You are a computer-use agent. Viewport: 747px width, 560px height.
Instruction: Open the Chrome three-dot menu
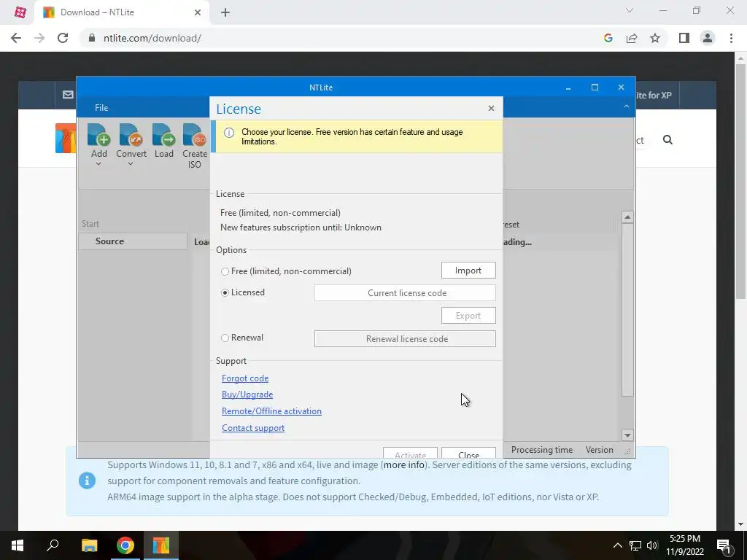tap(731, 38)
